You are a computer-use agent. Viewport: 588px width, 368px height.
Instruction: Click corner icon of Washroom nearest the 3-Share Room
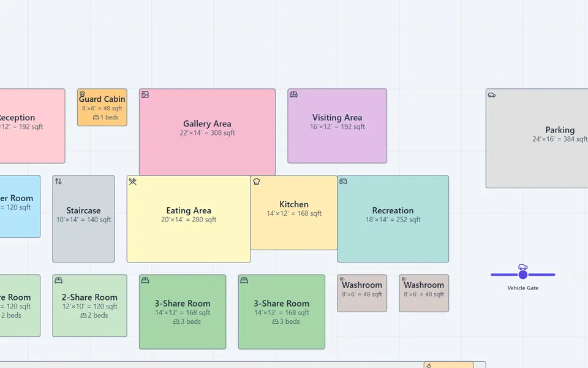point(342,279)
